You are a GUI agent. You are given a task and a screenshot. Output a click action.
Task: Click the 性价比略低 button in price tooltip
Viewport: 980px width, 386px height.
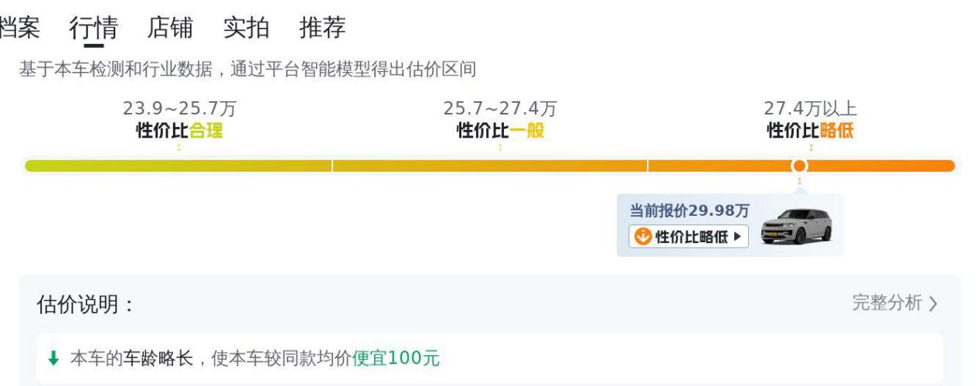(x=689, y=237)
